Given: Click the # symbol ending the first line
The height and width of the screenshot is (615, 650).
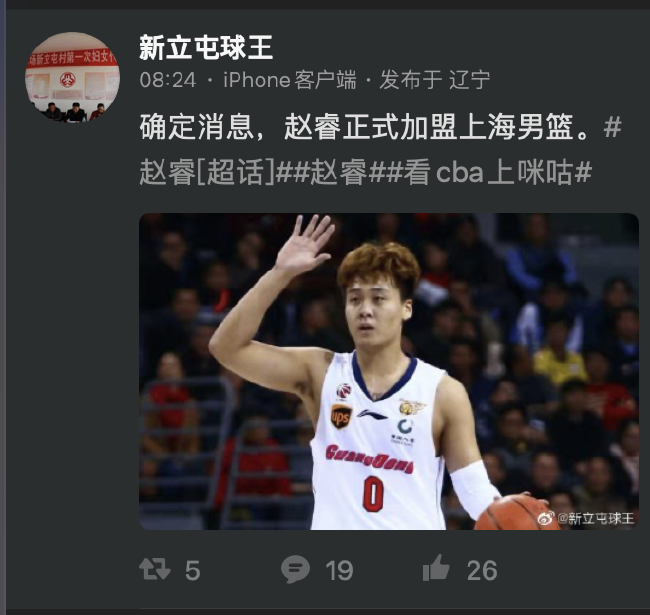Looking at the screenshot, I should [x=613, y=126].
